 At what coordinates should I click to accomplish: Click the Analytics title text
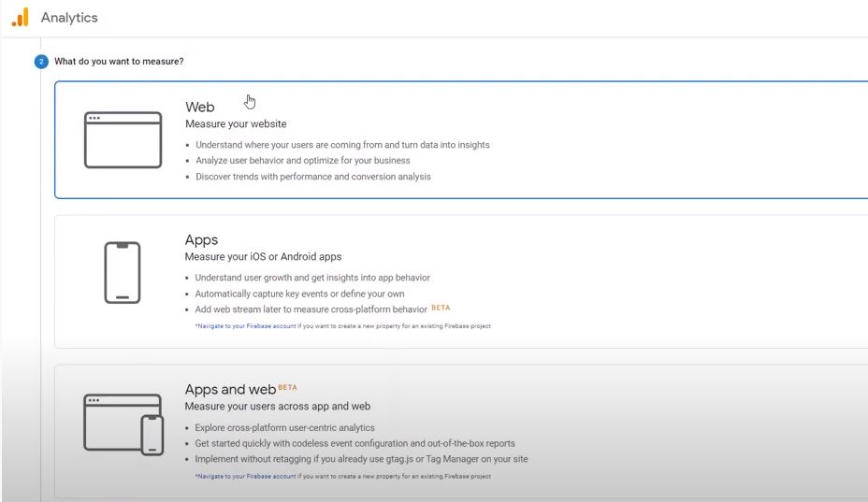[69, 18]
